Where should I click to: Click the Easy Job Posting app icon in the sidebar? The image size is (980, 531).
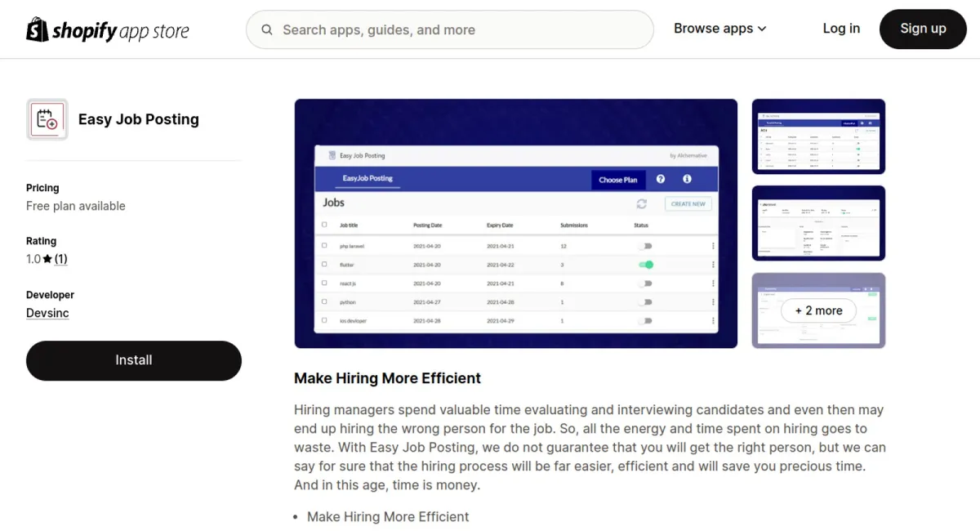click(x=47, y=119)
